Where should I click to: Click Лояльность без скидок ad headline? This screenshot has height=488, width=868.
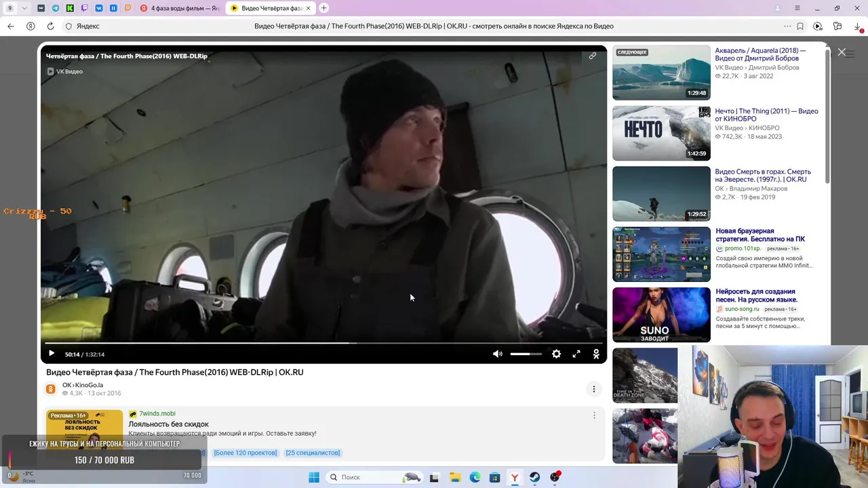pos(169,424)
